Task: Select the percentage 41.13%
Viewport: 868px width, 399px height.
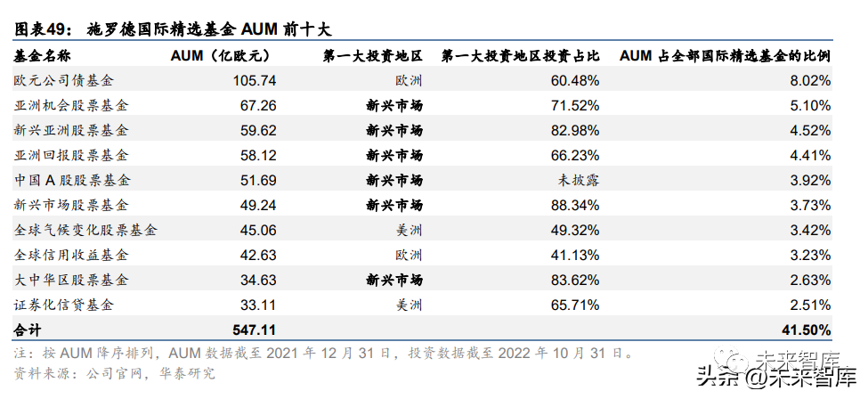Action: coord(575,256)
